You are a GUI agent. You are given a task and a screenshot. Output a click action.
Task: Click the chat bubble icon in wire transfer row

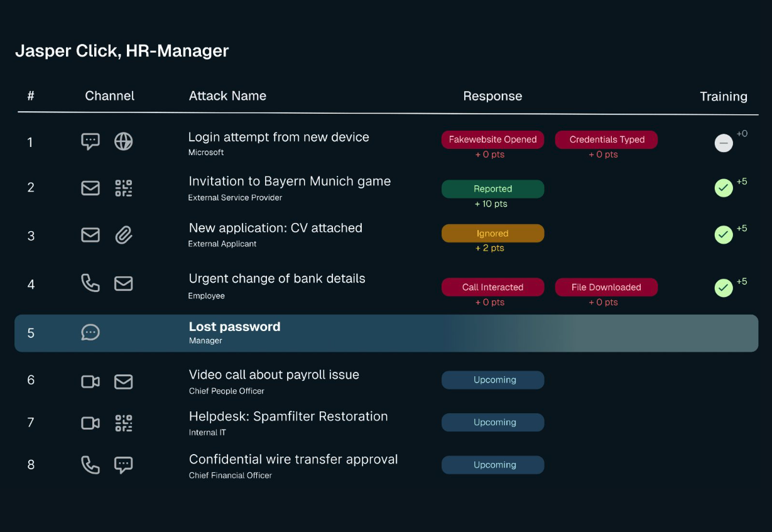(123, 465)
